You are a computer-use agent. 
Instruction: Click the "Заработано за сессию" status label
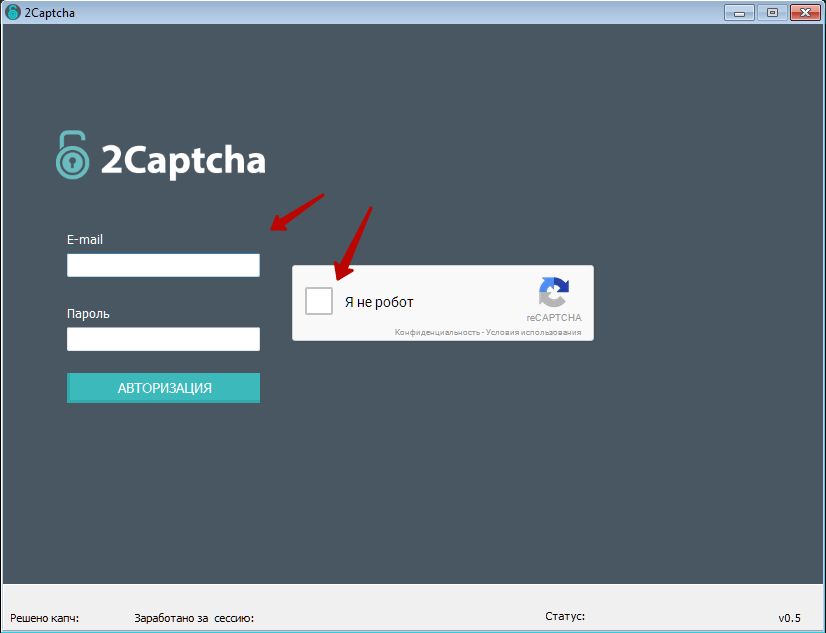coord(194,618)
